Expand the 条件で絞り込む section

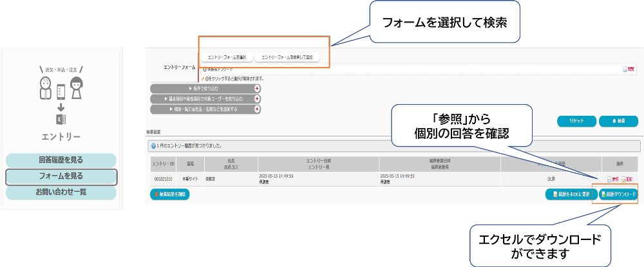(203, 89)
